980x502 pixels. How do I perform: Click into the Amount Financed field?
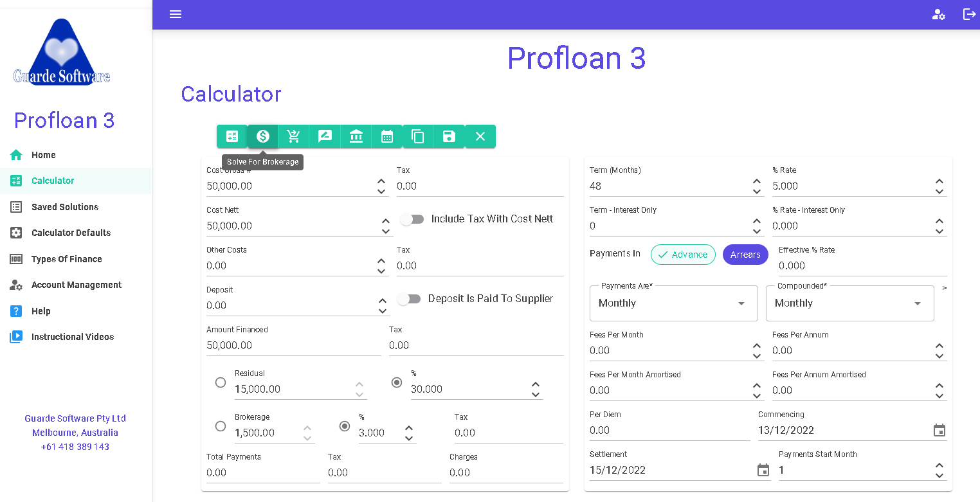[294, 346]
